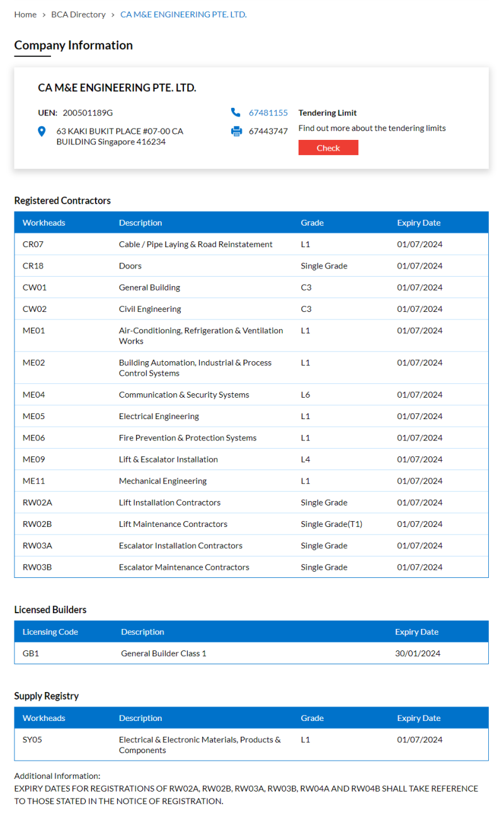The width and height of the screenshot is (504, 813).
Task: Select workhead code ME09
Action: pos(34,459)
